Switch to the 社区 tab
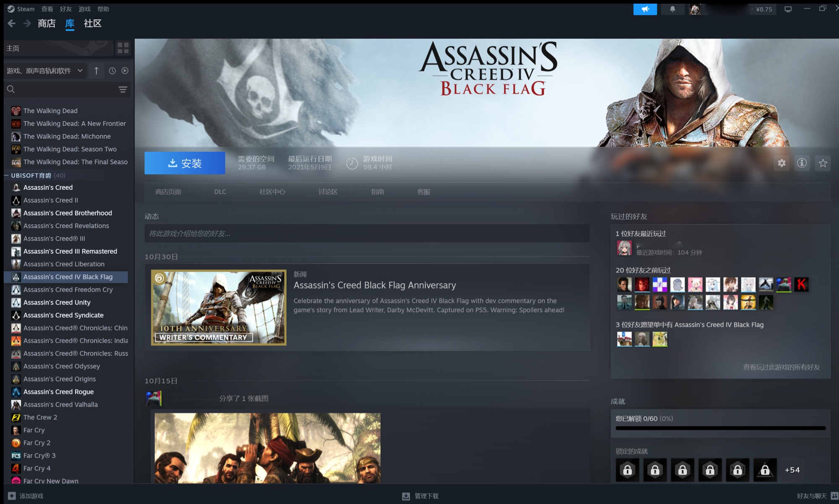 click(93, 23)
